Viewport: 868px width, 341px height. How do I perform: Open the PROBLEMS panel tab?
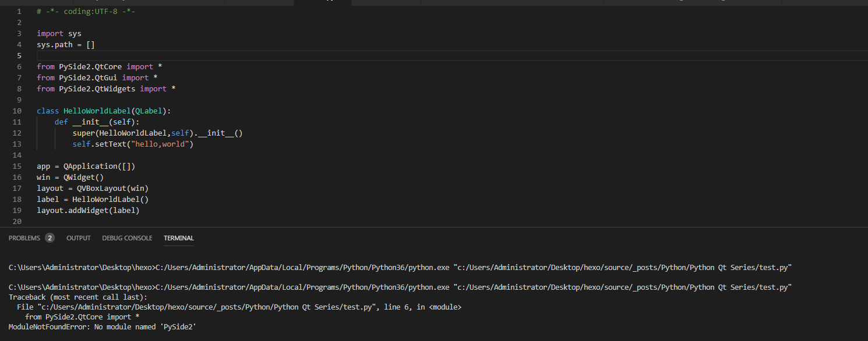[x=24, y=238]
